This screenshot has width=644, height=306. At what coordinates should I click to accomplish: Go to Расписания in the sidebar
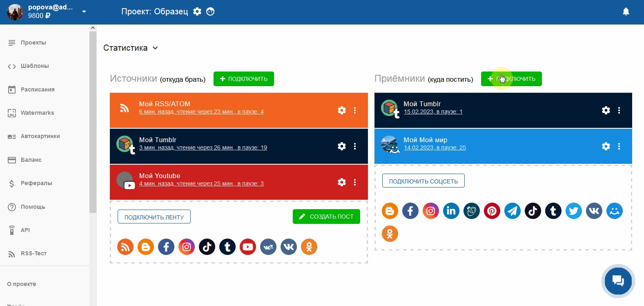37,89
